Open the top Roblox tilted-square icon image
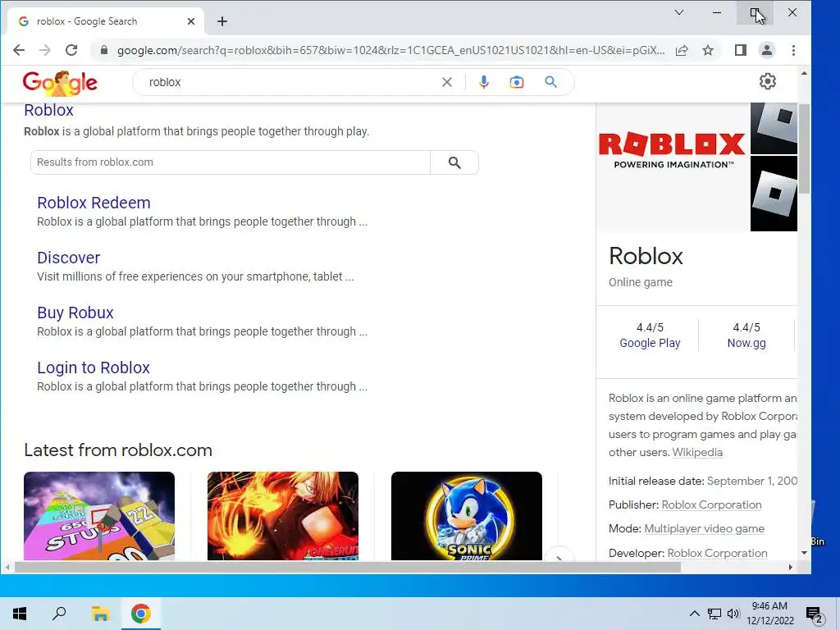Viewport: 840px width, 630px height. coord(774,128)
